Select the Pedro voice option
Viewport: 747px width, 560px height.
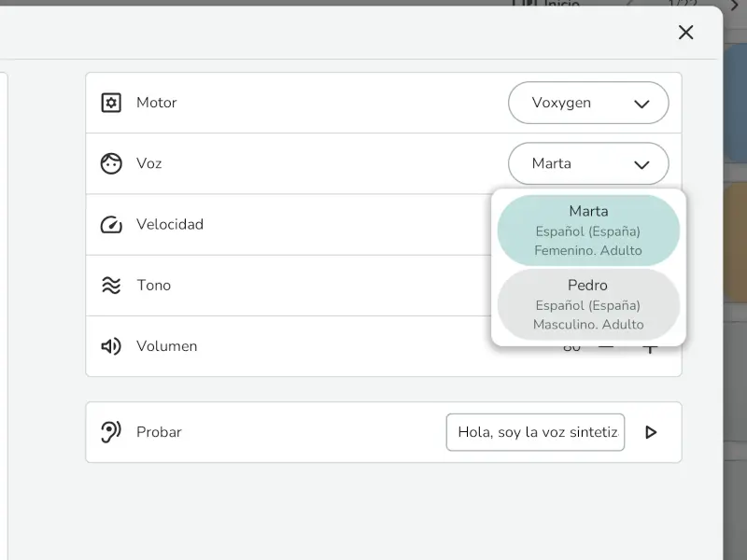[x=586, y=304]
